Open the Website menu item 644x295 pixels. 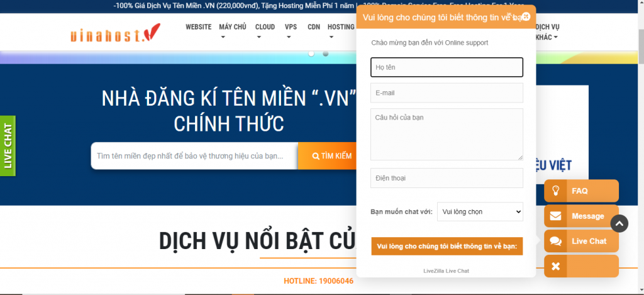click(x=198, y=27)
